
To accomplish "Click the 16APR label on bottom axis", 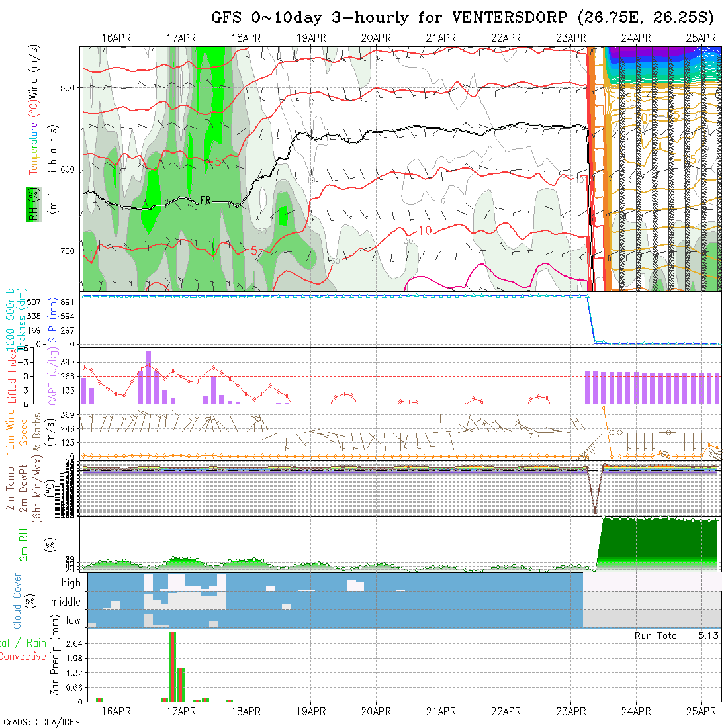I will pos(116,711).
